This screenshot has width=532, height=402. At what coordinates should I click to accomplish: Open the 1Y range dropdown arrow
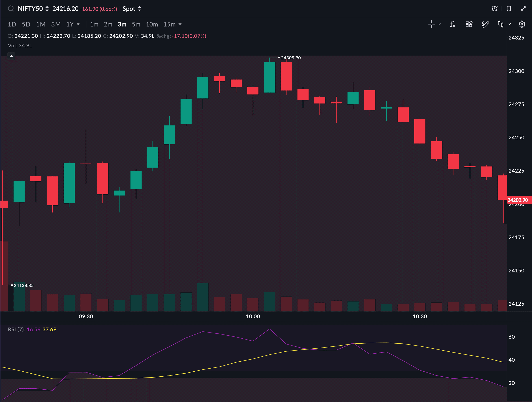pyautogui.click(x=78, y=25)
